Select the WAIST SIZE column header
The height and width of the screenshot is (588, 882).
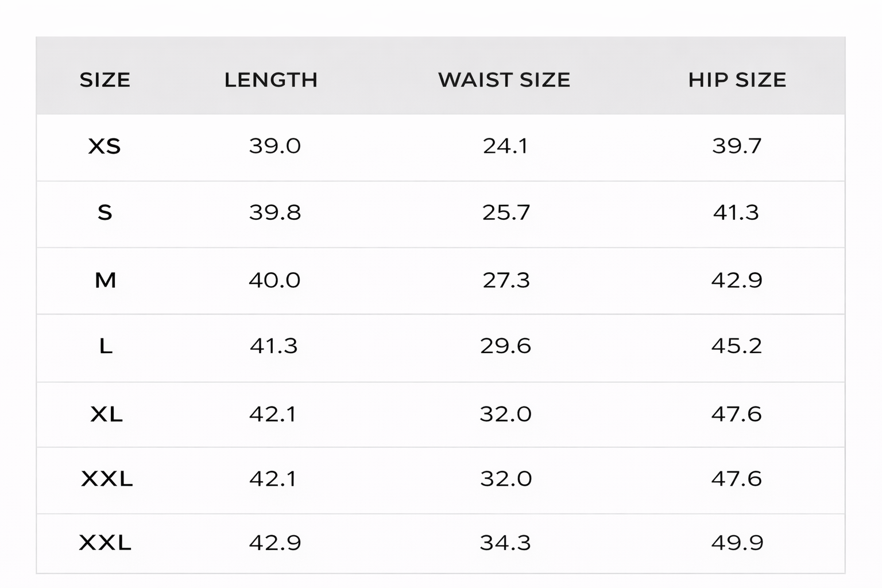coord(504,80)
